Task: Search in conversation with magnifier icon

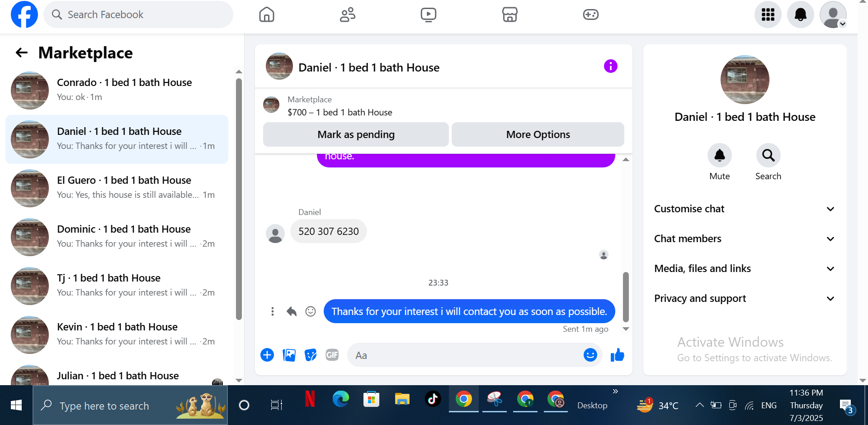Action: coord(768,156)
